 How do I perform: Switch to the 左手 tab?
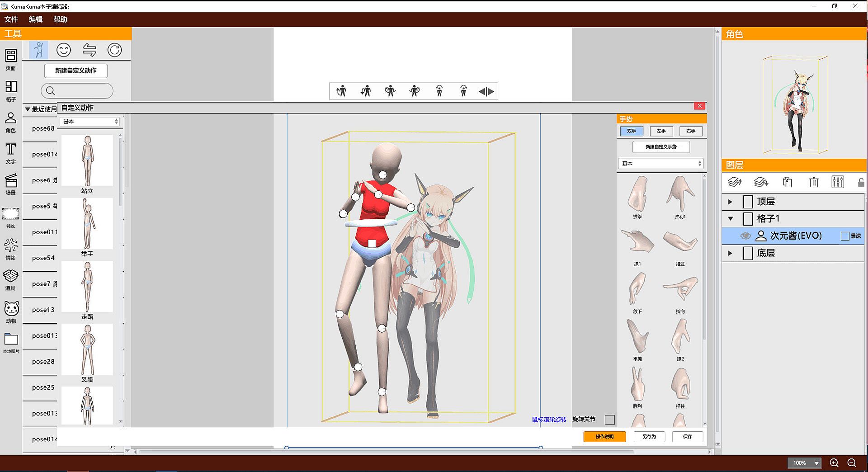click(x=661, y=131)
